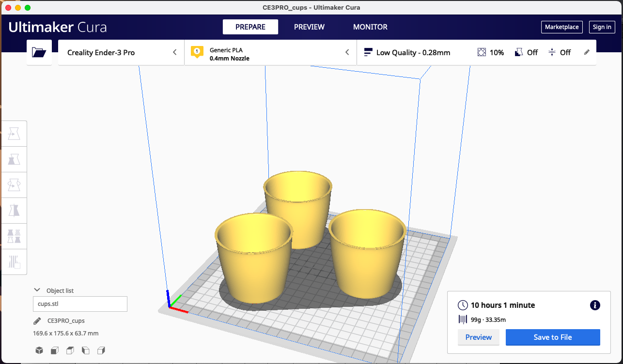Click Save to File
The height and width of the screenshot is (364, 623).
[553, 337]
